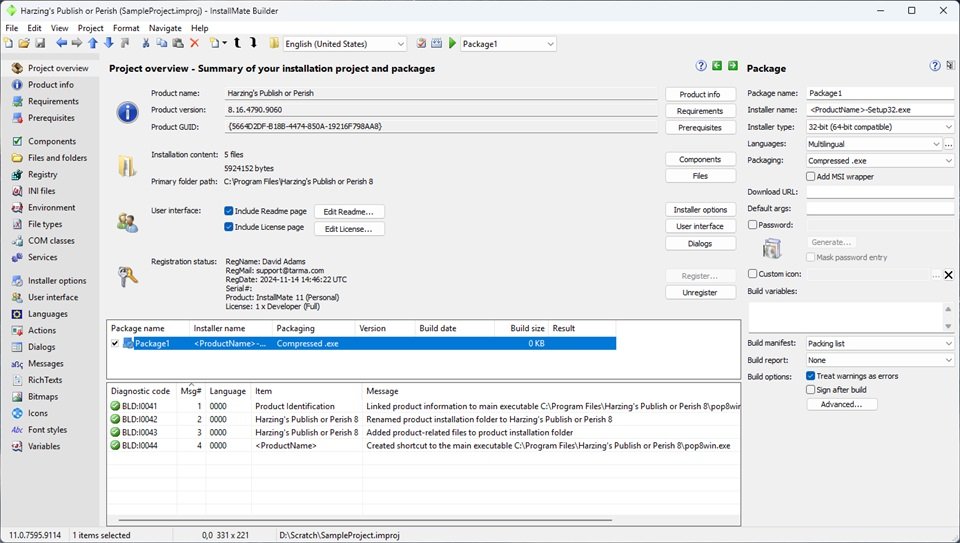The height and width of the screenshot is (543, 960).
Task: Enable the Custom icon checkbox
Action: [752, 274]
